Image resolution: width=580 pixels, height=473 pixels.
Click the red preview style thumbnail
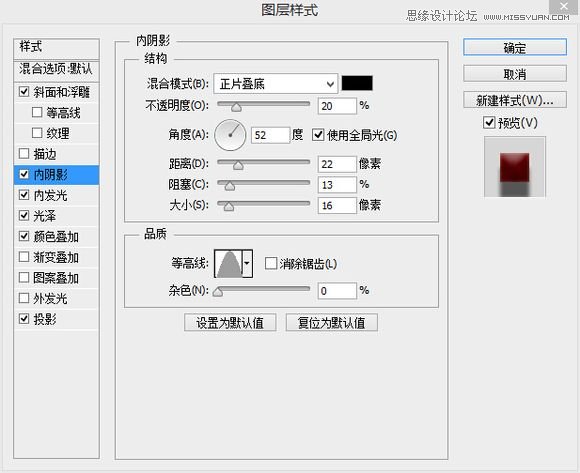coord(515,167)
